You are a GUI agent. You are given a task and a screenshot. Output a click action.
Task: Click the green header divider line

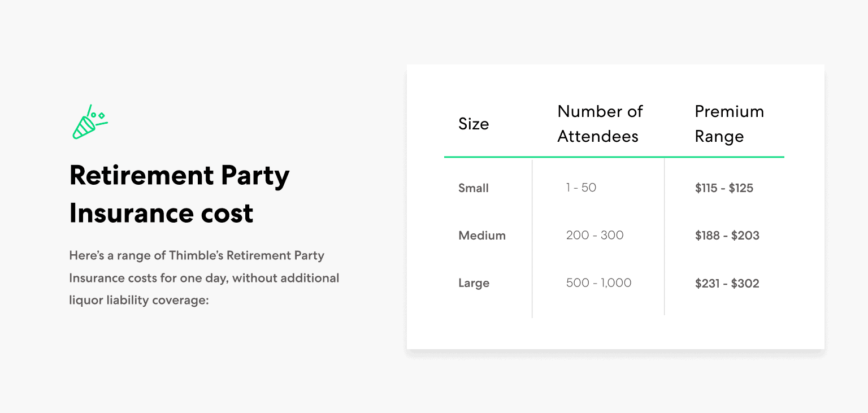click(x=614, y=156)
